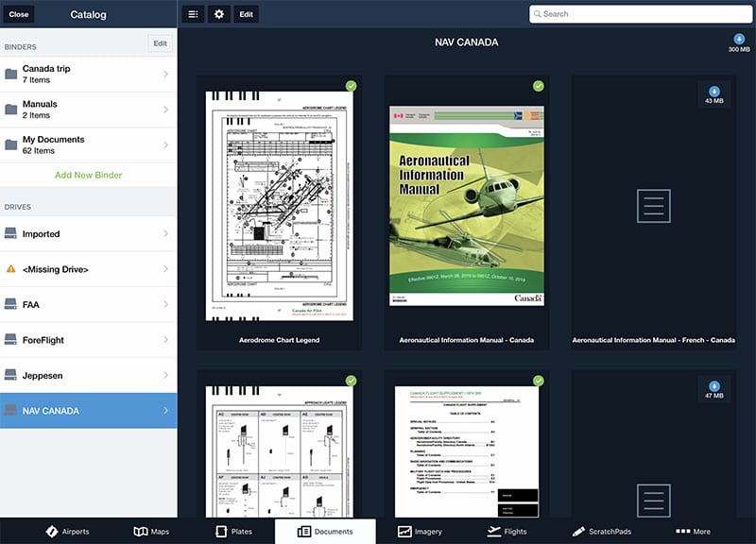Screen dimensions: 756x544
Task: Open Aeronautical Information Manual cover thumbnail
Action: click(467, 206)
